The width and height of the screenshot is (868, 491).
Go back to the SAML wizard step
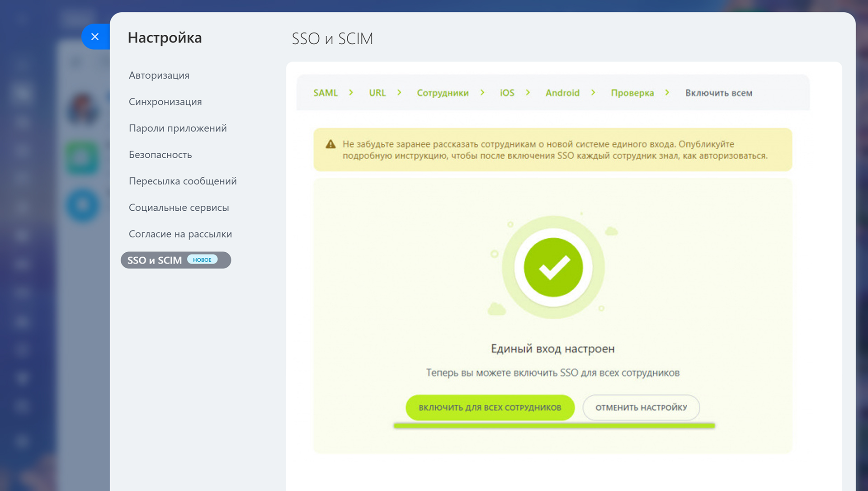(325, 93)
